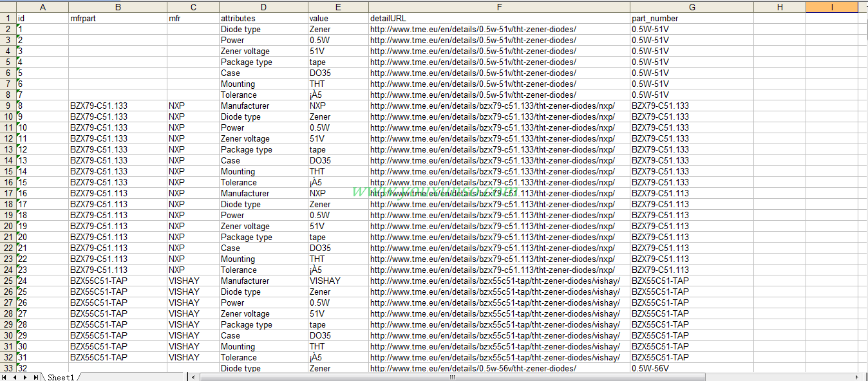Click the URL cell ending '0.5w-56v/tht-zener-diodes/'
This screenshot has width=868, height=381.
click(x=499, y=368)
